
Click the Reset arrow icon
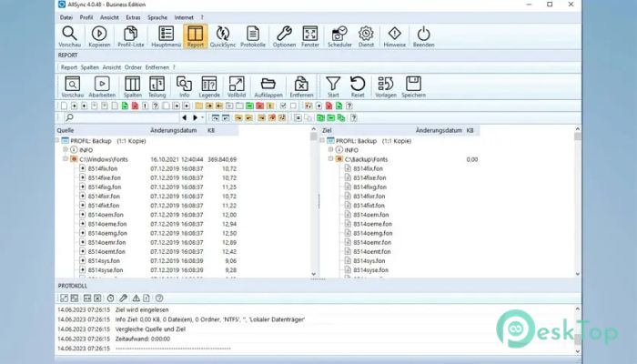(x=358, y=84)
